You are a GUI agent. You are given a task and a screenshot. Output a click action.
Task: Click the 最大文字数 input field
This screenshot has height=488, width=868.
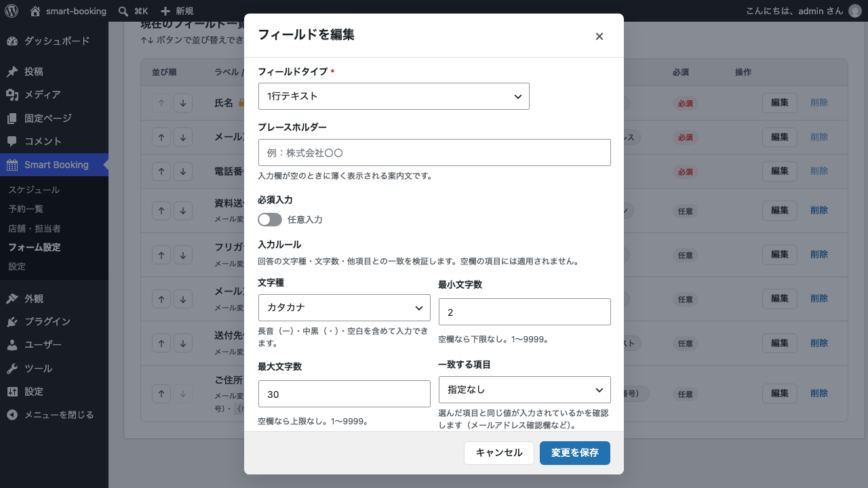point(344,394)
